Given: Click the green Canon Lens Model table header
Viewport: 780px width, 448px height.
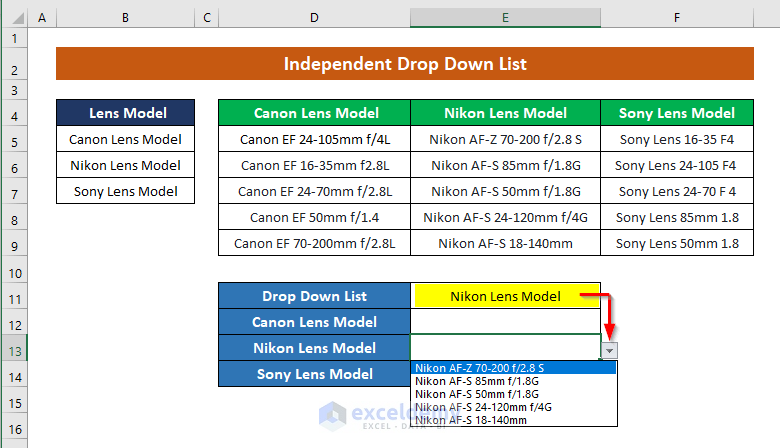Looking at the screenshot, I should pyautogui.click(x=314, y=112).
